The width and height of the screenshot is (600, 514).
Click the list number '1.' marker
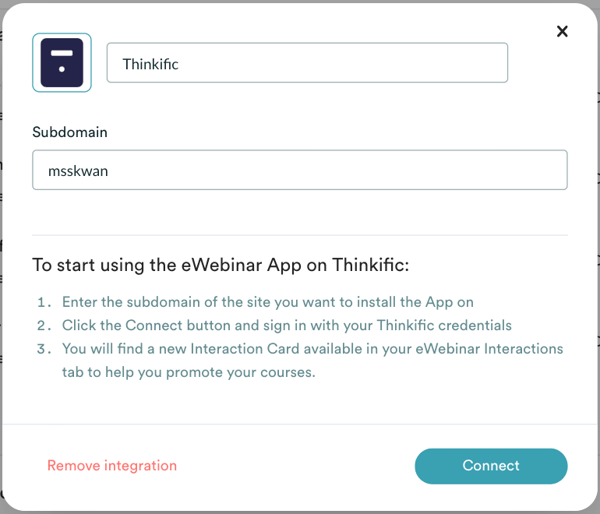coord(44,302)
